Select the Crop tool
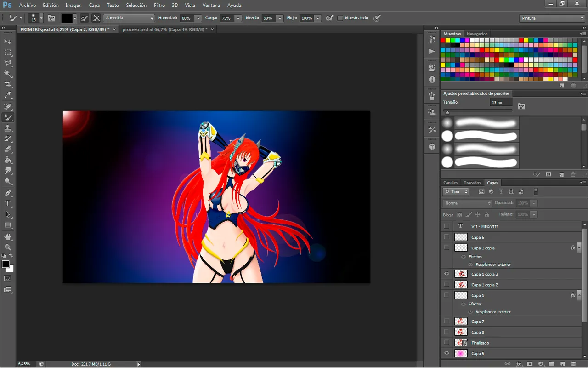The height and width of the screenshot is (368, 588). (8, 84)
